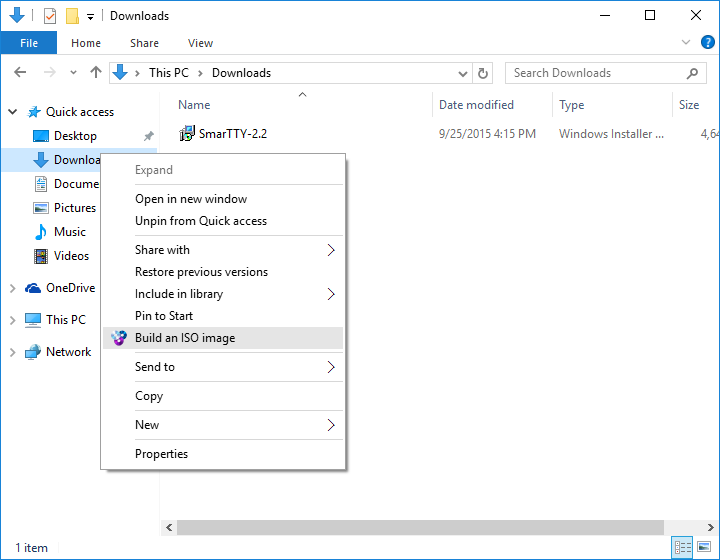Go forward with the Forward arrow

point(50,73)
